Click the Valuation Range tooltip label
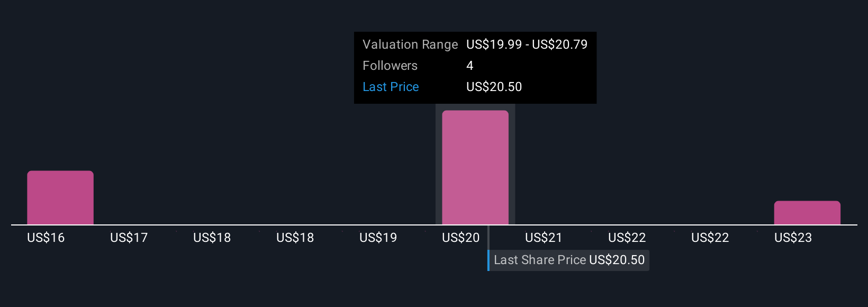The height and width of the screenshot is (307, 868). point(410,44)
